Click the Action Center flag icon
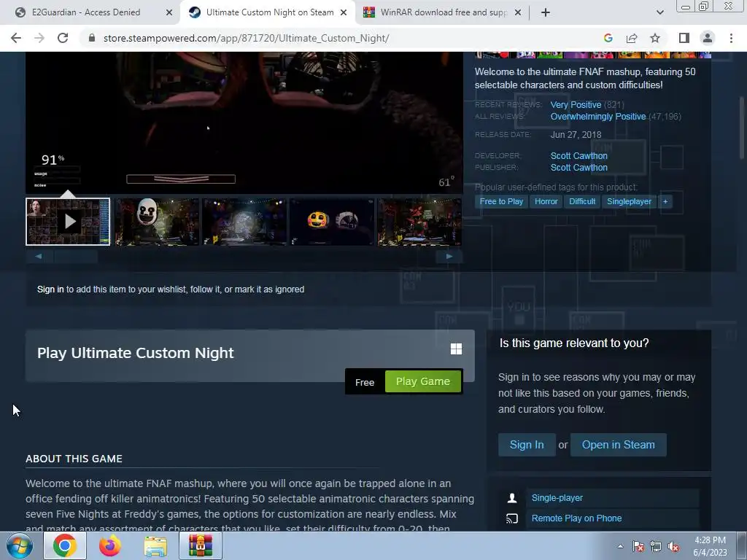This screenshot has height=560, width=747. tap(638, 547)
